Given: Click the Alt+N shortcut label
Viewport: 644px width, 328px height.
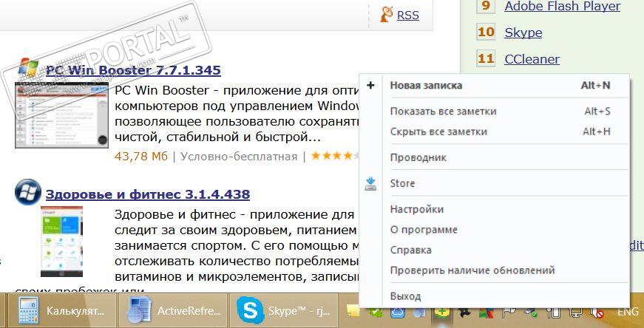Looking at the screenshot, I should [x=595, y=86].
